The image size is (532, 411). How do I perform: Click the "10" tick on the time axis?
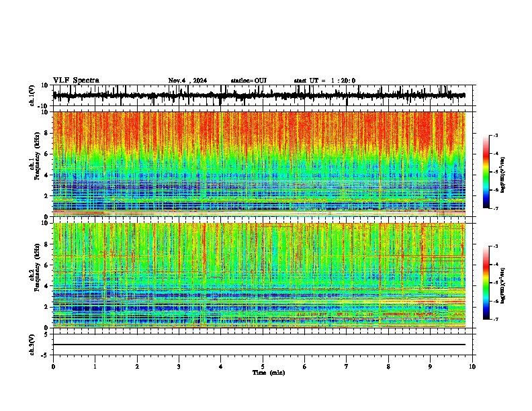point(472,367)
